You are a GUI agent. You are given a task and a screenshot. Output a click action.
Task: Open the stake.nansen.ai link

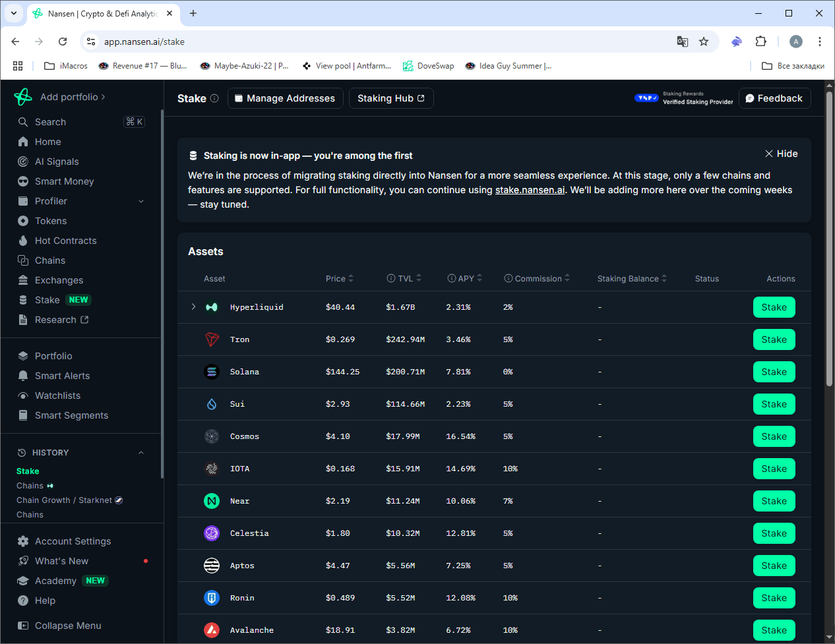(530, 190)
